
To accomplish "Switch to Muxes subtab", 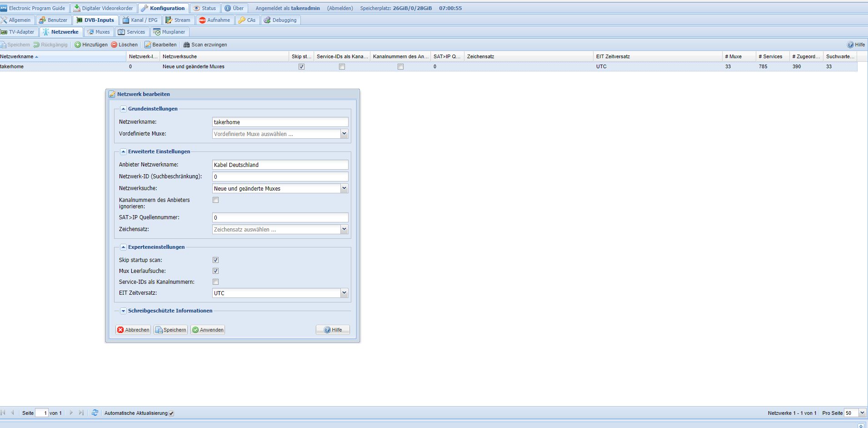I will 99,32.
